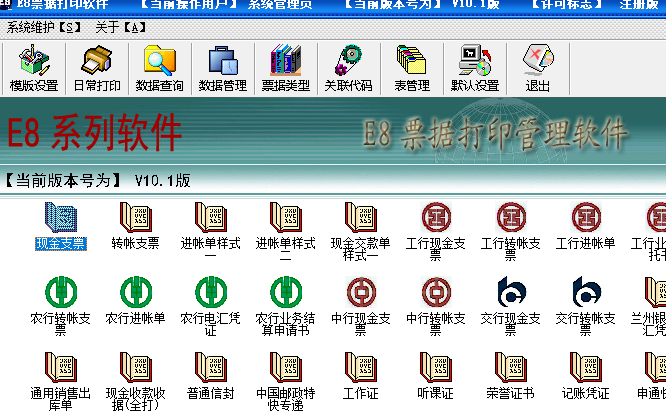
Task: Select 进帐单样式二 template icon
Action: pyautogui.click(x=285, y=217)
